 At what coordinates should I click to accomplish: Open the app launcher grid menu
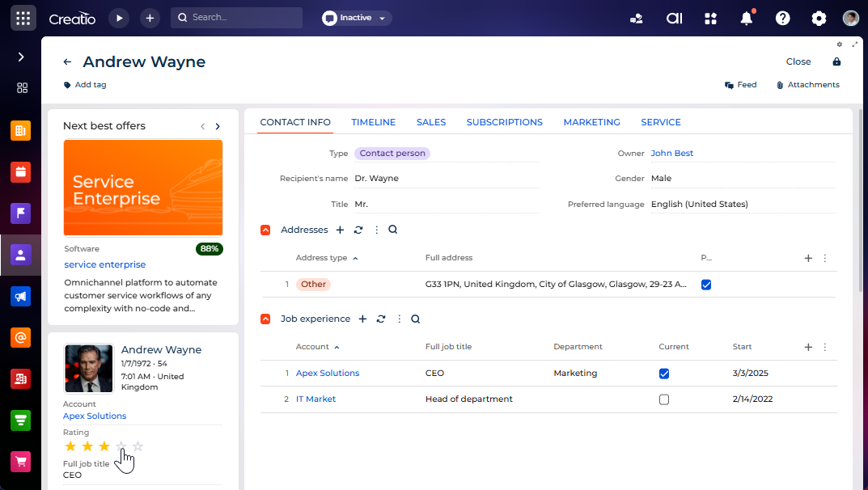[23, 18]
